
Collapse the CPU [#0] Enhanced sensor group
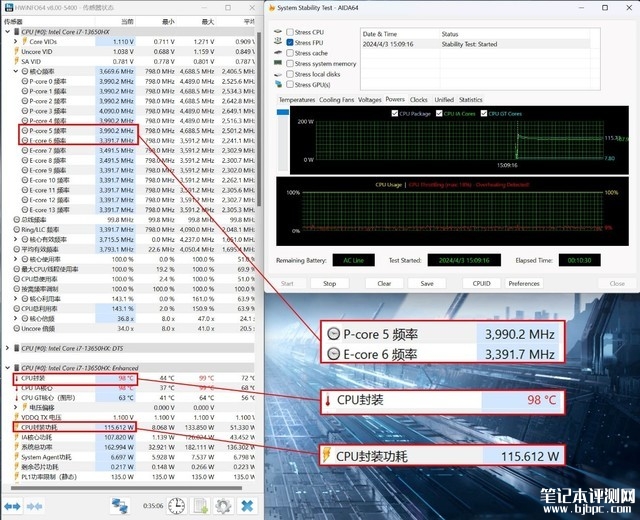(7, 368)
